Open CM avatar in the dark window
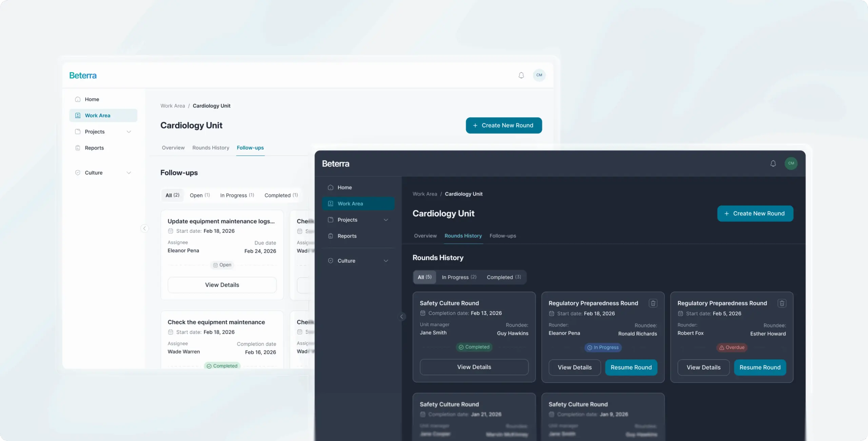This screenshot has width=868, height=441. tap(791, 163)
